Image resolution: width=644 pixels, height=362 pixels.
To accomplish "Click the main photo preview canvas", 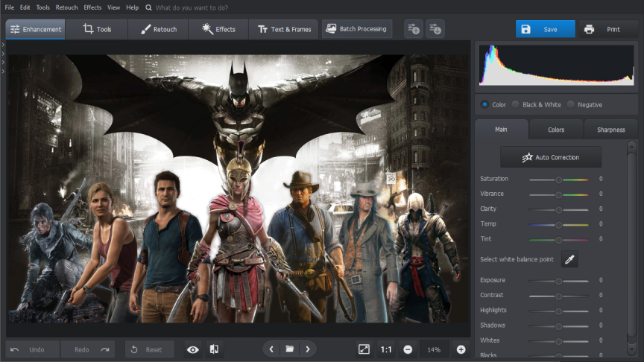I will pyautogui.click(x=239, y=188).
